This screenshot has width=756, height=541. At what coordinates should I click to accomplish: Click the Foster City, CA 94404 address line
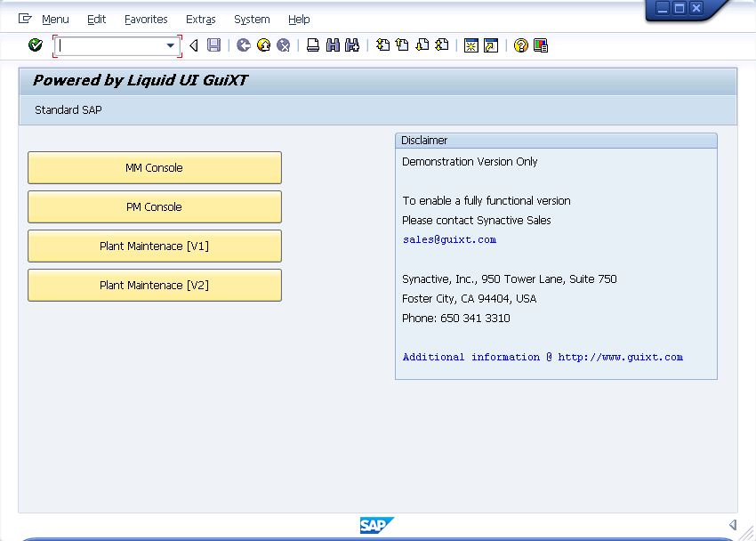click(x=469, y=298)
